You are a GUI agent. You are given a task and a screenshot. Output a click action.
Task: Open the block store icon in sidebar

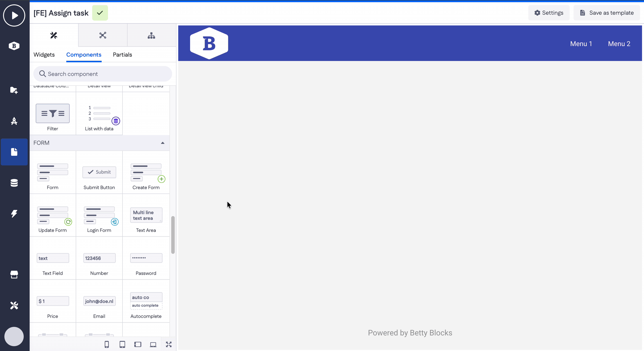pos(14,275)
